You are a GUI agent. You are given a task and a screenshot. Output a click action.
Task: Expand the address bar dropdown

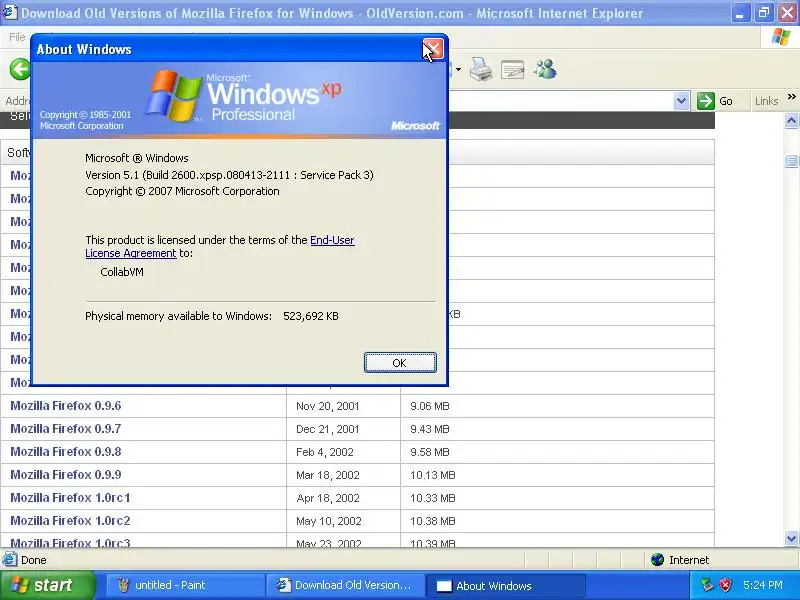[681, 101]
